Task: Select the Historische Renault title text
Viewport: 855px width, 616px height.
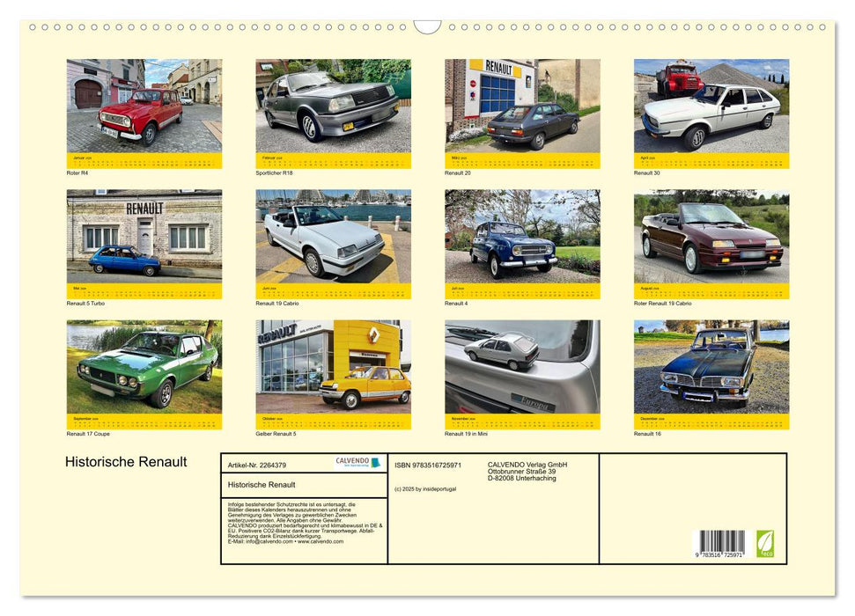Action: [123, 461]
